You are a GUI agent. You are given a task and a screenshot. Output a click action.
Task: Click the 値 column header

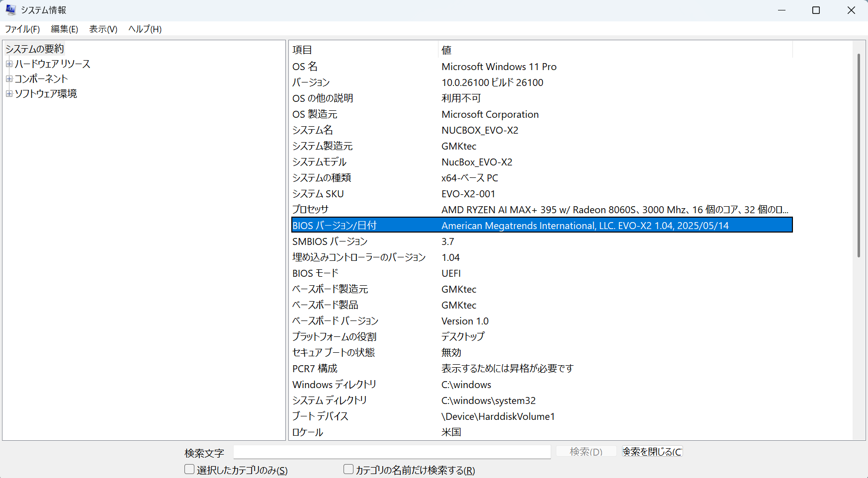(x=615, y=50)
